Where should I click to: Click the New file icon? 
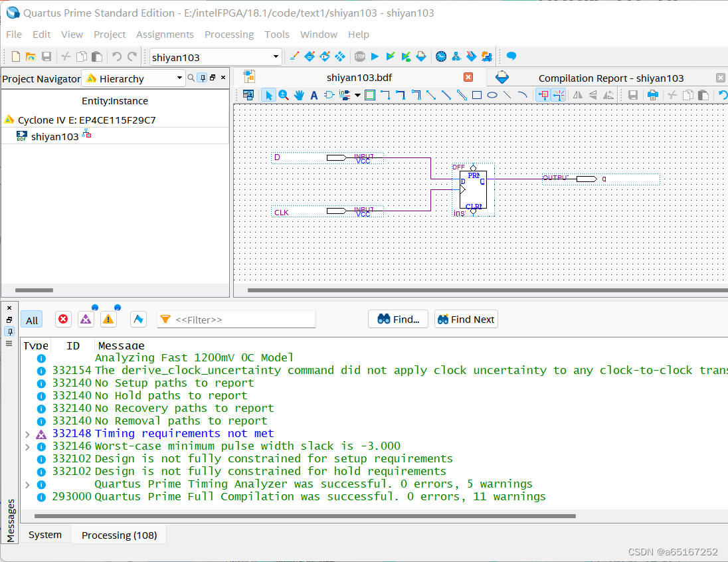[x=16, y=56]
